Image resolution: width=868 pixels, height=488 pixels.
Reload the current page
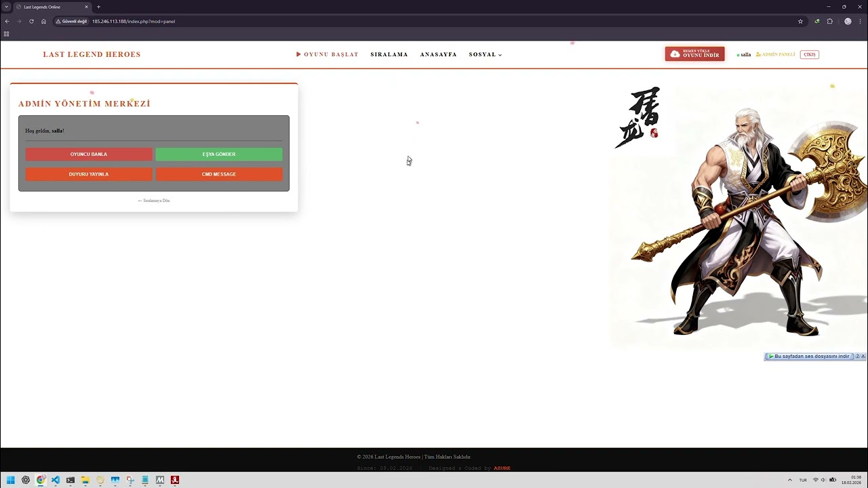point(31,21)
